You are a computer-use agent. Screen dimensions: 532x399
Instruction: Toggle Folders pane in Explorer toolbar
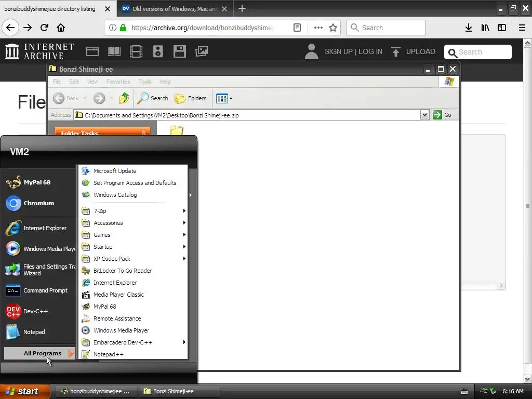click(190, 98)
